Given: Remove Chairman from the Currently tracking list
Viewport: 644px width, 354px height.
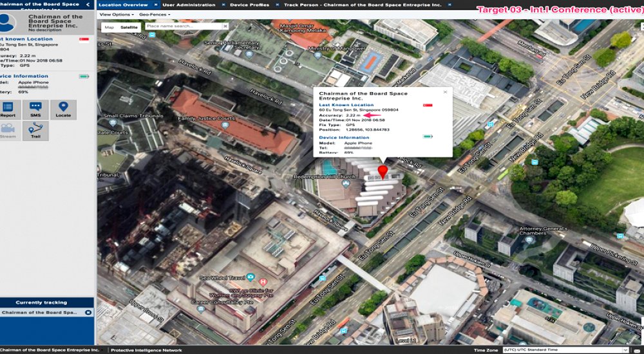Looking at the screenshot, I should pyautogui.click(x=88, y=313).
